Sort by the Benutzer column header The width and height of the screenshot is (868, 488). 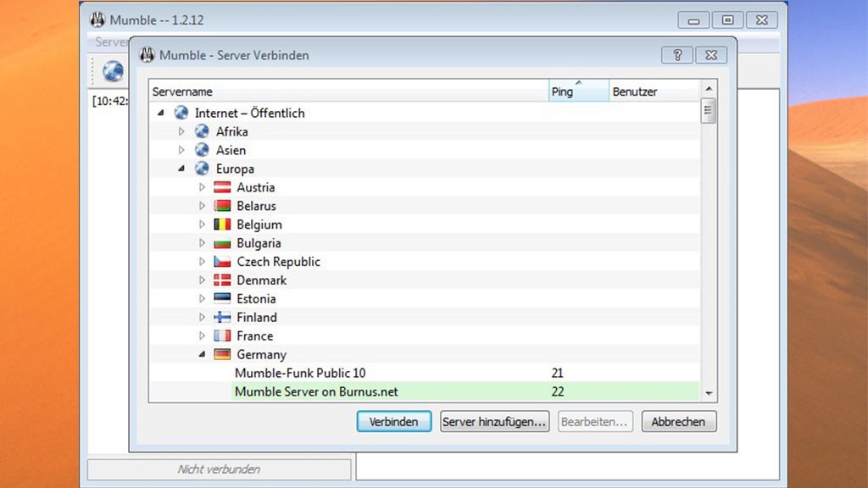(x=653, y=91)
